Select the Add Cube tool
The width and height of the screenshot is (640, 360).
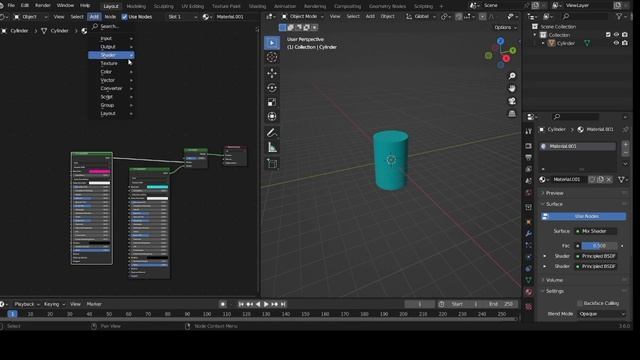point(272,164)
